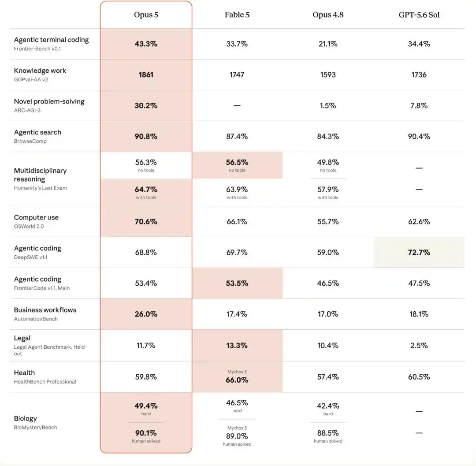This screenshot has width=476, height=466.
Task: Click the Opus 5 column header
Action: point(146,15)
